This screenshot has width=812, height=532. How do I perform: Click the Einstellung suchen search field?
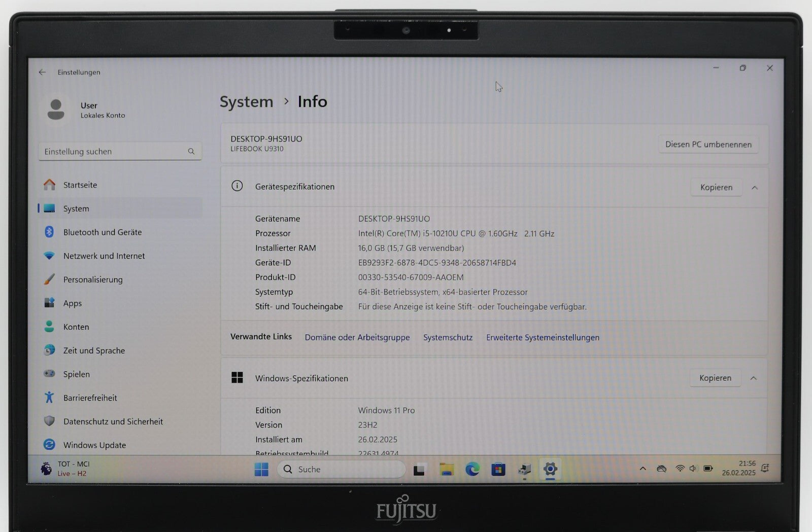coord(120,151)
